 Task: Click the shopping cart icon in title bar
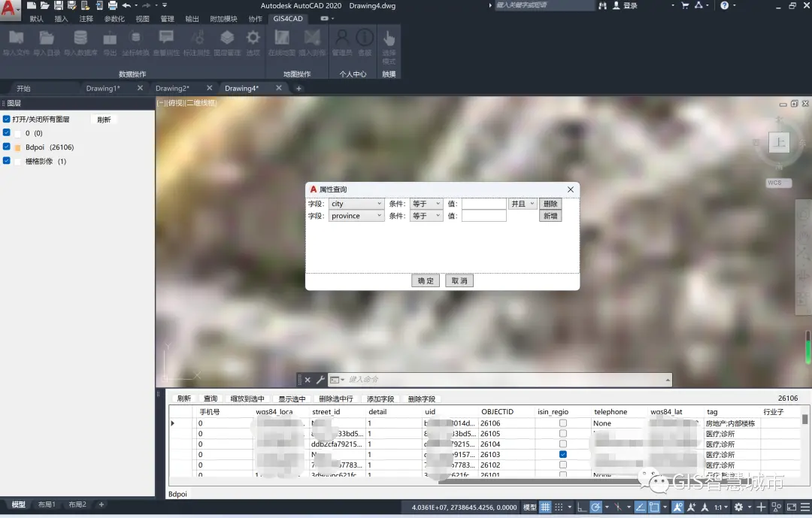[685, 5]
